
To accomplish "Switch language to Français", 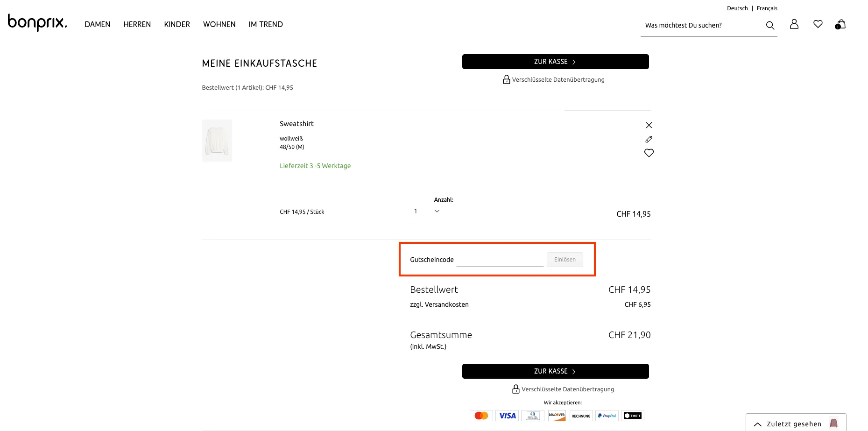I will point(767,8).
